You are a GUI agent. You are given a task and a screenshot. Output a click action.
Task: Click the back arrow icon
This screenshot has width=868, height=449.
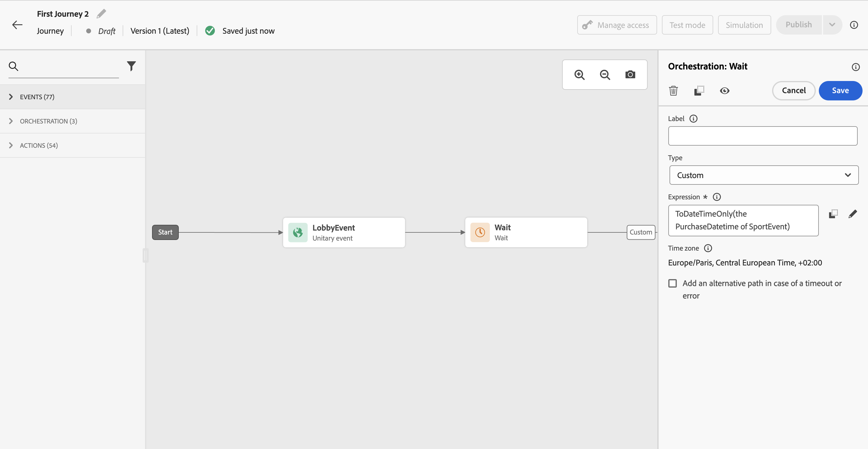[x=17, y=25]
